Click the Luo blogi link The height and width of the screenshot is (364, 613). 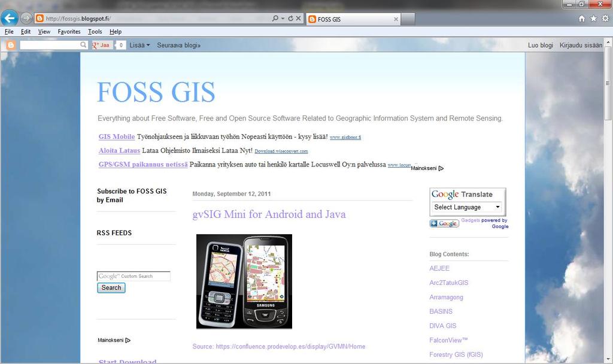541,45
